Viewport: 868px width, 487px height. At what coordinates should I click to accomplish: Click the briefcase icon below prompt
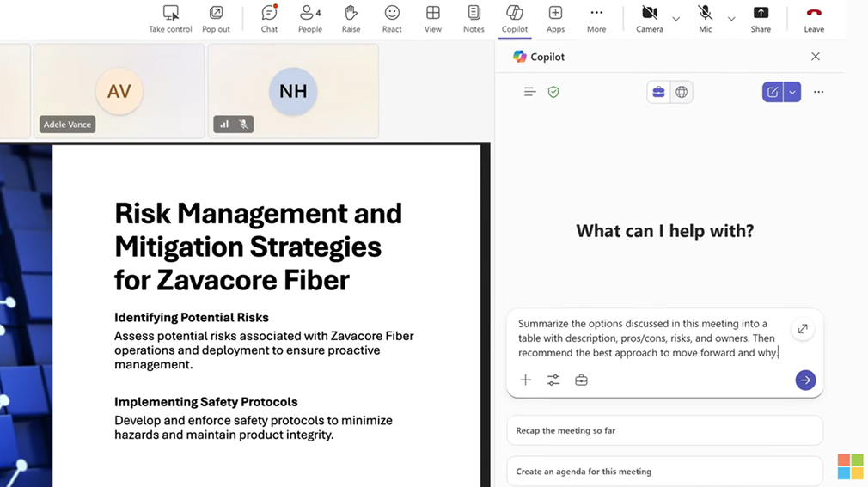pos(581,380)
